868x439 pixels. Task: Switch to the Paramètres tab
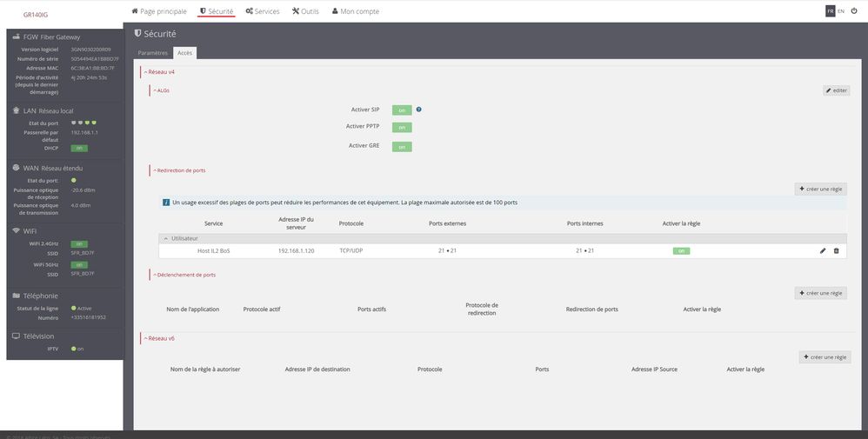tap(153, 53)
